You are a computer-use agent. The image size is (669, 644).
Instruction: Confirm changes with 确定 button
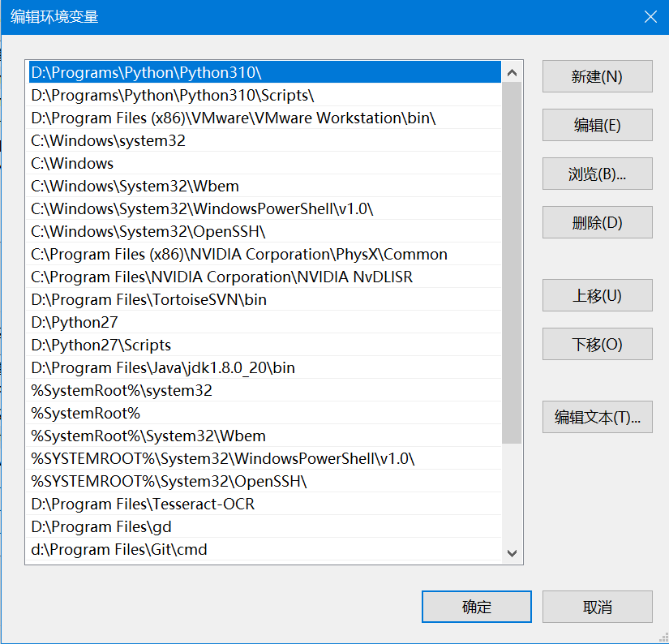point(477,607)
